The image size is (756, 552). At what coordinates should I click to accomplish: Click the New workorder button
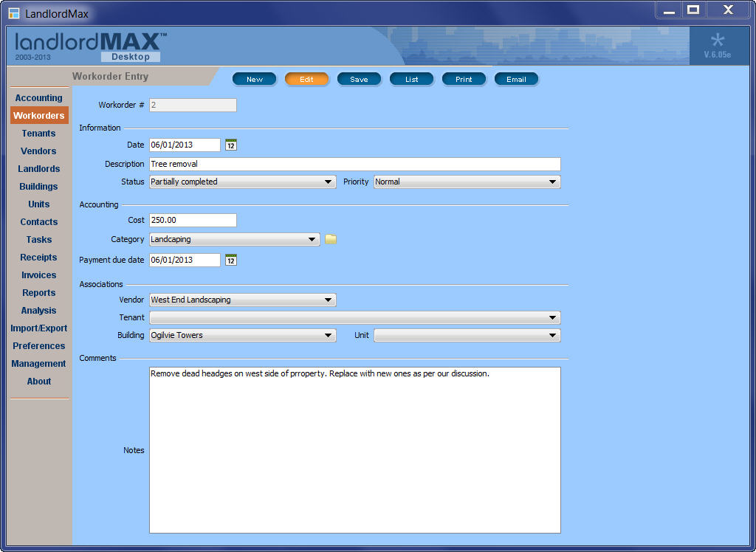pyautogui.click(x=255, y=79)
